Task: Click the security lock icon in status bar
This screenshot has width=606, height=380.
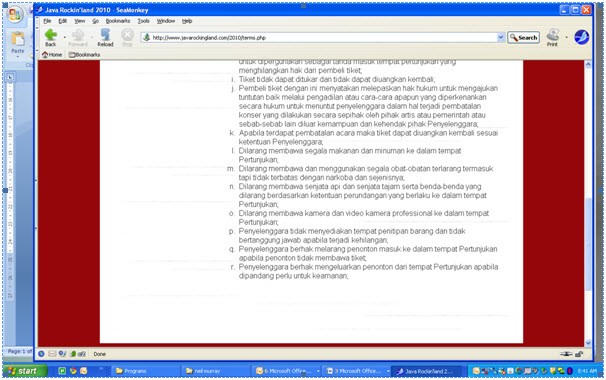Action: (579, 354)
